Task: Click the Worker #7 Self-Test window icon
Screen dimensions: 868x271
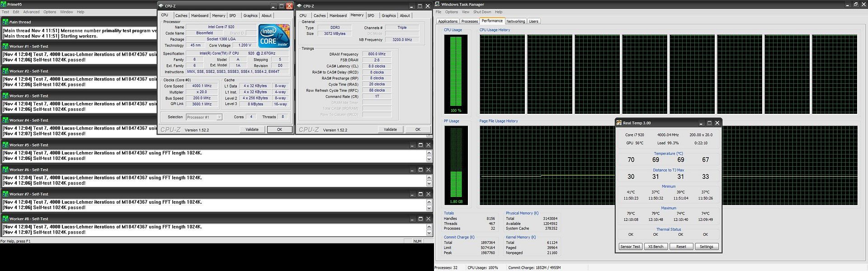Action: pos(5,194)
